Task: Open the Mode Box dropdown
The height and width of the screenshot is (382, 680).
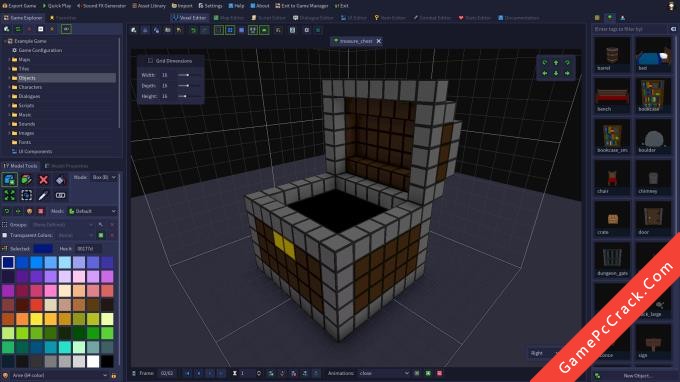Action: 104,177
